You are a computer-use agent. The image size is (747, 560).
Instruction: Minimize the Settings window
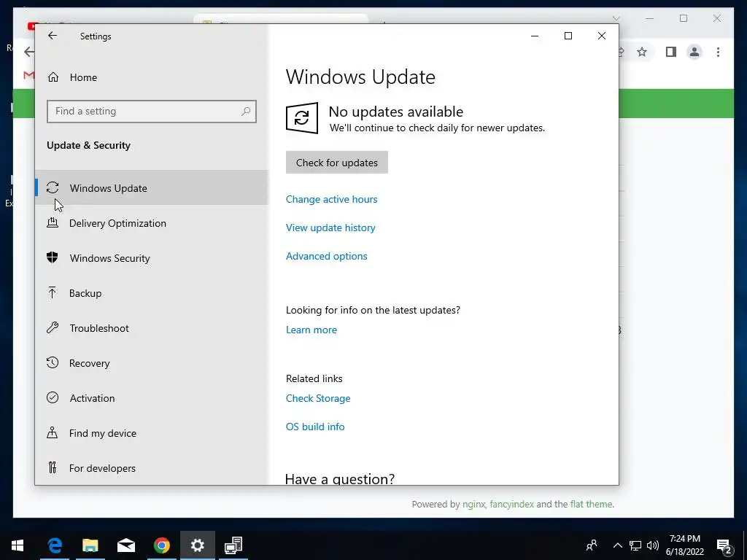click(535, 36)
